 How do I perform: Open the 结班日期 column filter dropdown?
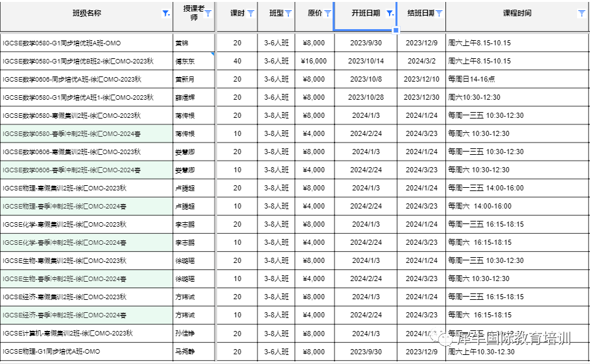439,14
